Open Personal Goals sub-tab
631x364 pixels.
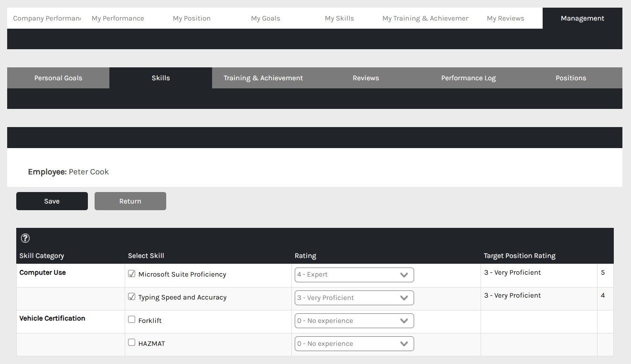[x=58, y=78]
